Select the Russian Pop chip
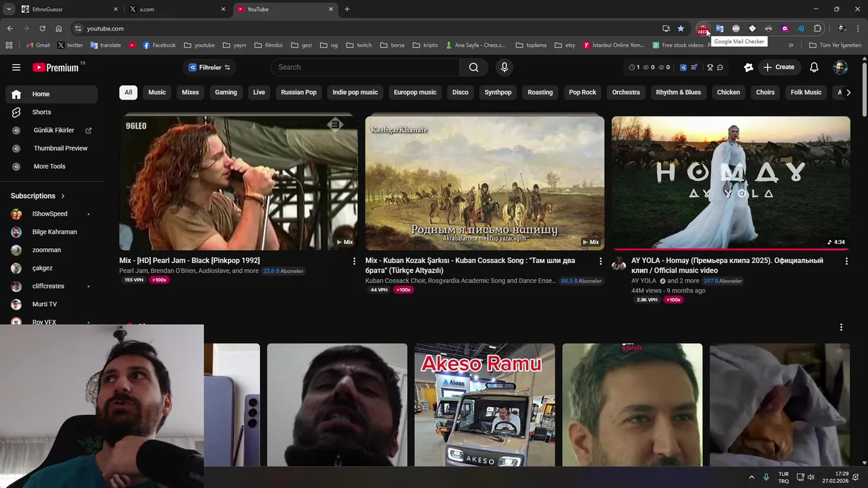 298,92
